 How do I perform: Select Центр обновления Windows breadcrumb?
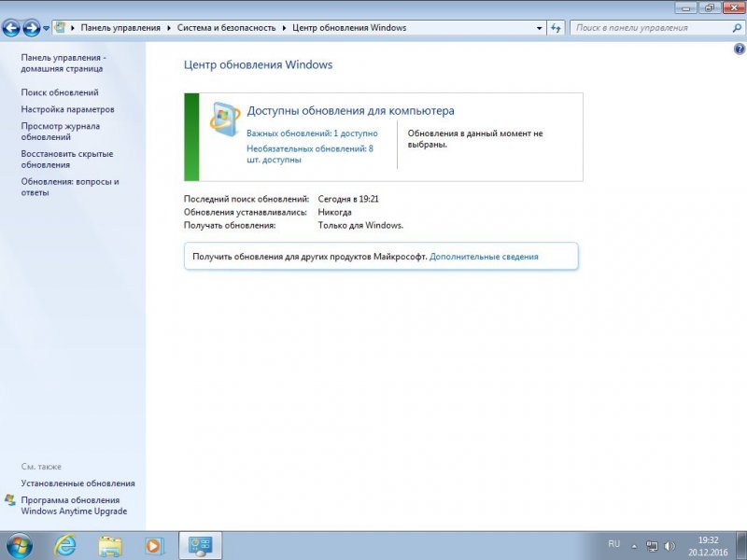[x=349, y=28]
